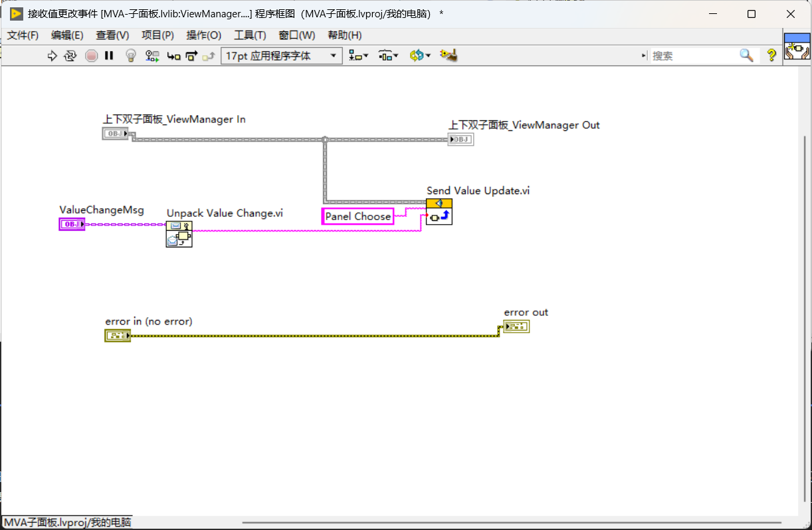This screenshot has width=812, height=530.
Task: Click the MVA子面板.lvproj/我的电脑 status label
Action: (x=68, y=522)
